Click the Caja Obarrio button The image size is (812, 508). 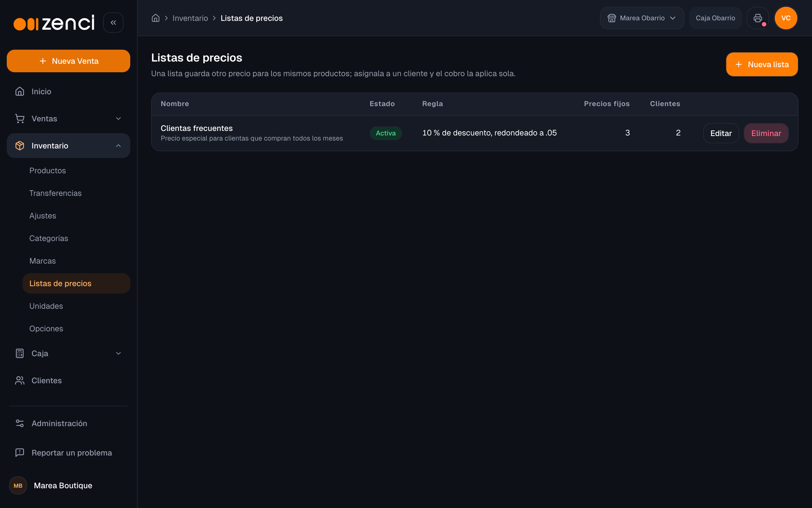pyautogui.click(x=715, y=18)
